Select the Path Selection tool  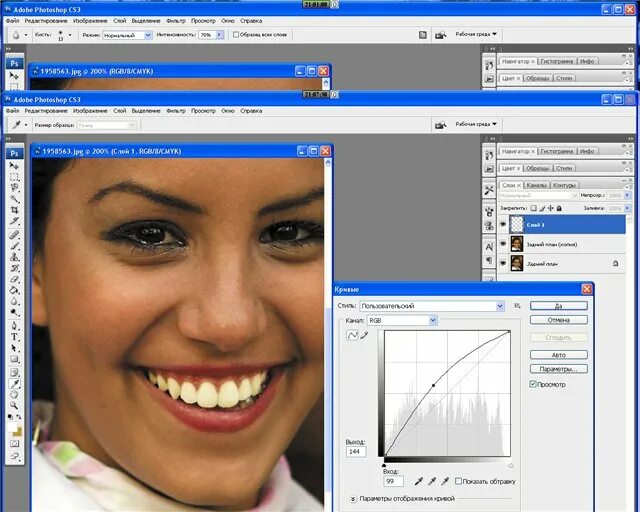(x=14, y=348)
